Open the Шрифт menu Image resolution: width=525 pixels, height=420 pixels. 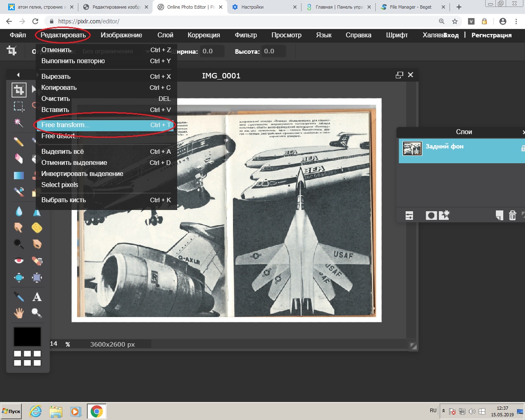coord(397,35)
